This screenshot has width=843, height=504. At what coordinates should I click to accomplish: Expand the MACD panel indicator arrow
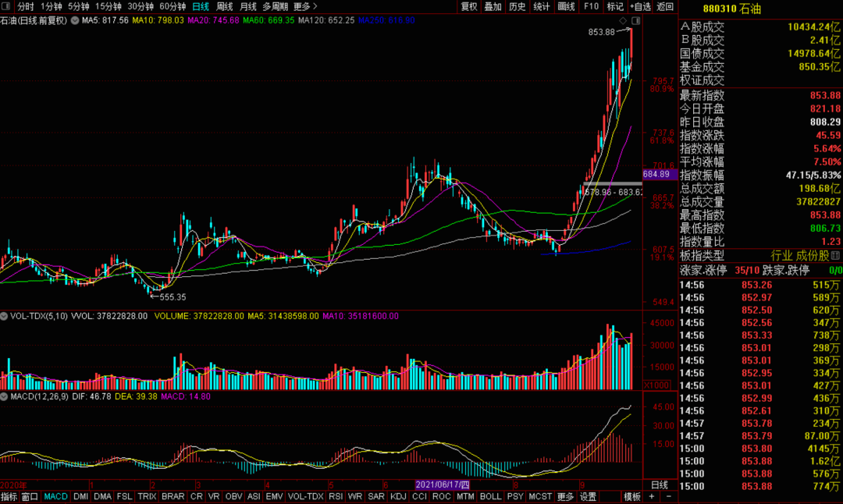[x=4, y=396]
